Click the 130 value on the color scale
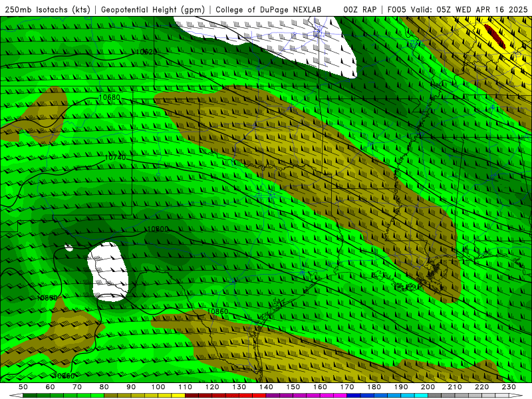532x399 pixels. (239, 387)
